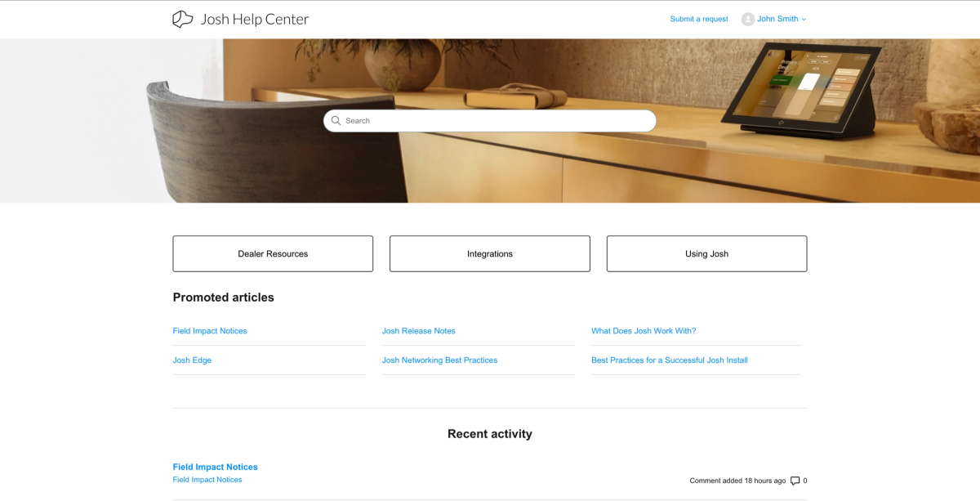Open the Using Josh category
The width and height of the screenshot is (980, 501).
pyautogui.click(x=706, y=254)
